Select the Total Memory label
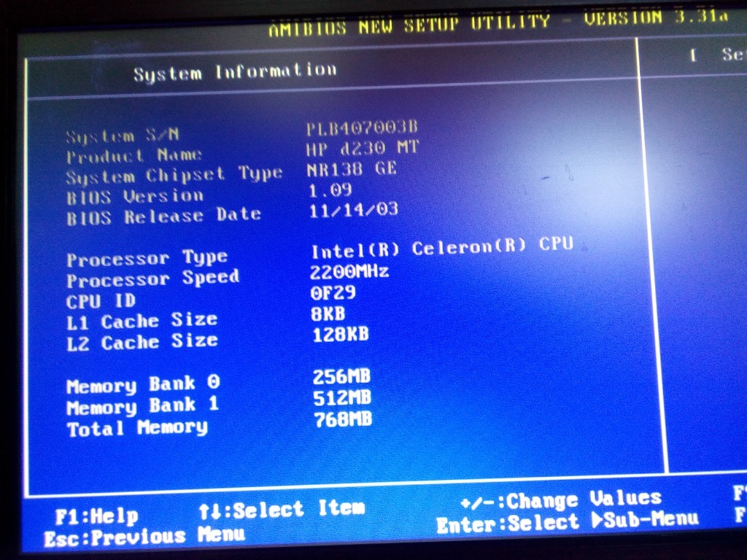747x560 pixels. pos(137,428)
